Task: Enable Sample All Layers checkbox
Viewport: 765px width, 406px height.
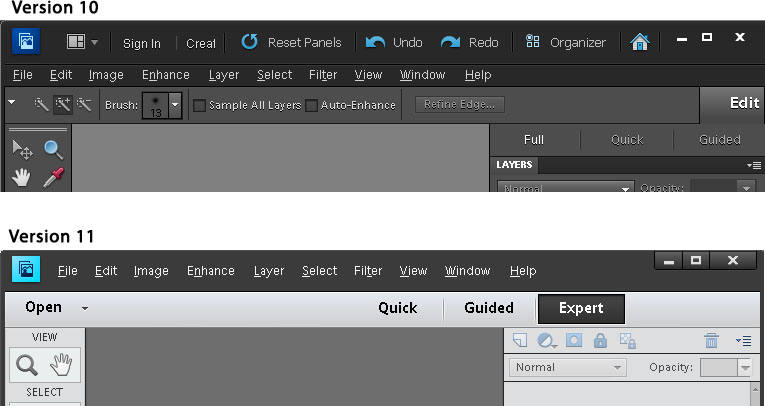Action: coord(199,105)
